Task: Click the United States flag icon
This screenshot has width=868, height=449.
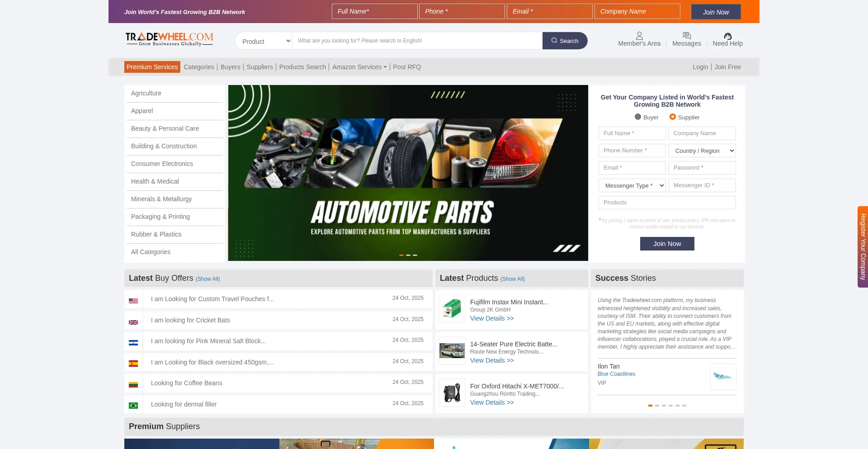Action: click(133, 301)
